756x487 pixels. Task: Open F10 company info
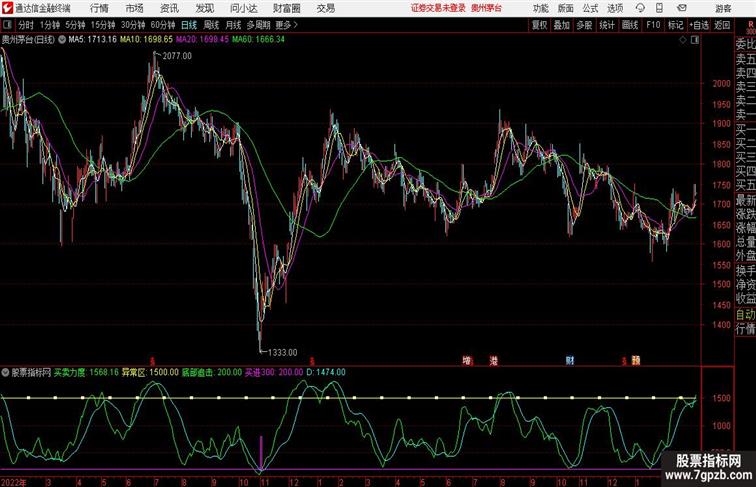pyautogui.click(x=653, y=25)
